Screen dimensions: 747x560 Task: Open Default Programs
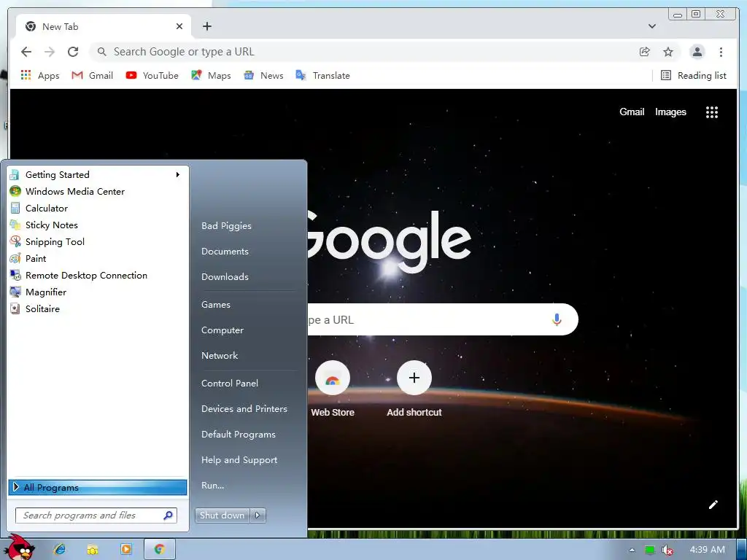point(239,435)
